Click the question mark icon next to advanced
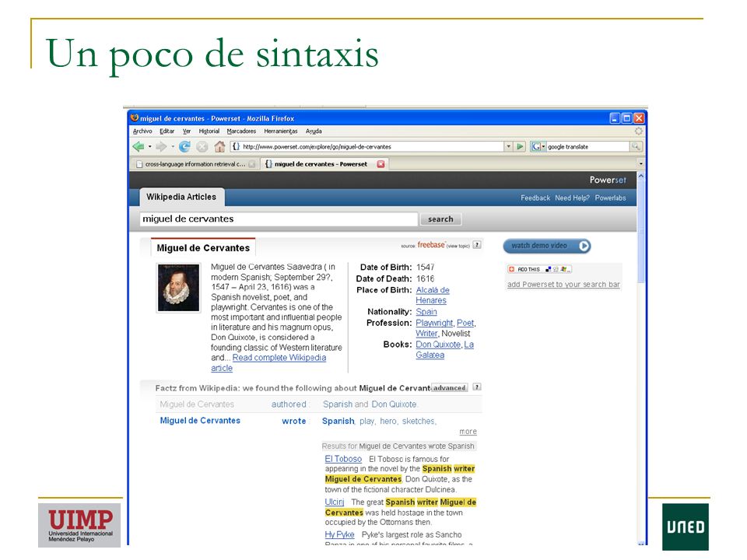 [477, 387]
